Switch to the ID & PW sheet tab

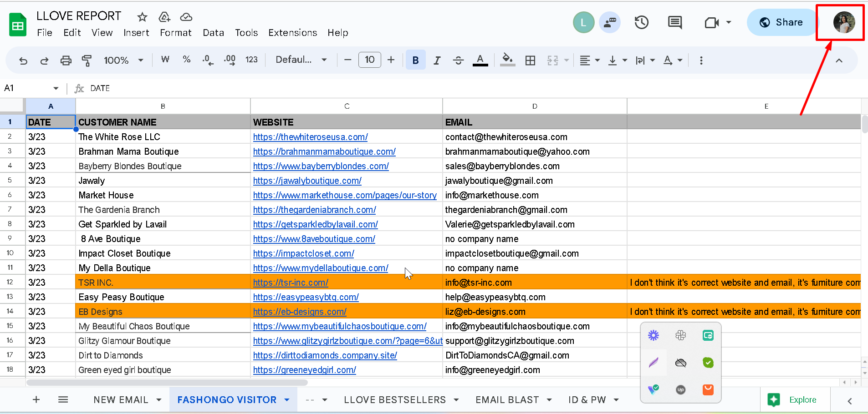[587, 400]
